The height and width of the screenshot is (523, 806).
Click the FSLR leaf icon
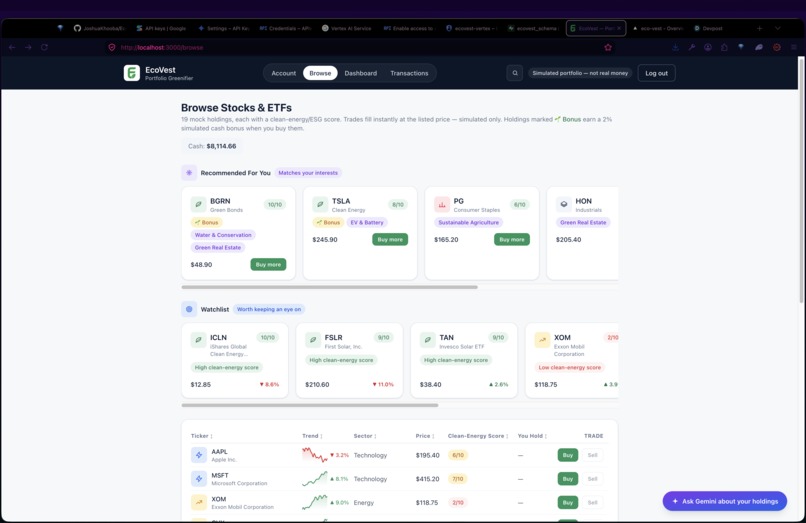pos(313,340)
